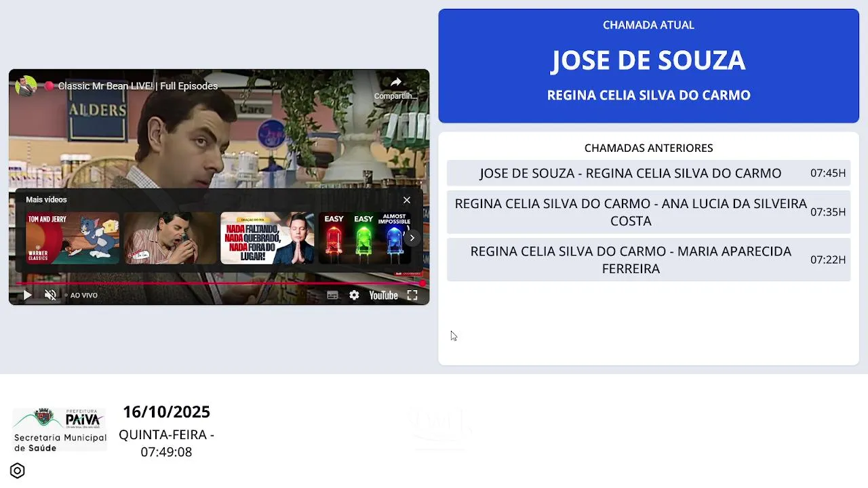Open the Tom and Jerry thumbnail
The width and height of the screenshot is (868, 488).
coord(73,238)
